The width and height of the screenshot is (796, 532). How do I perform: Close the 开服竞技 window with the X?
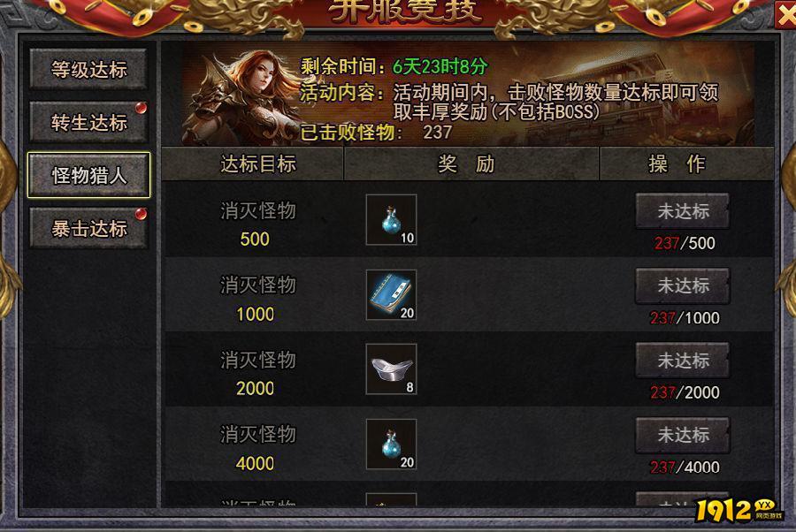pyautogui.click(x=785, y=15)
